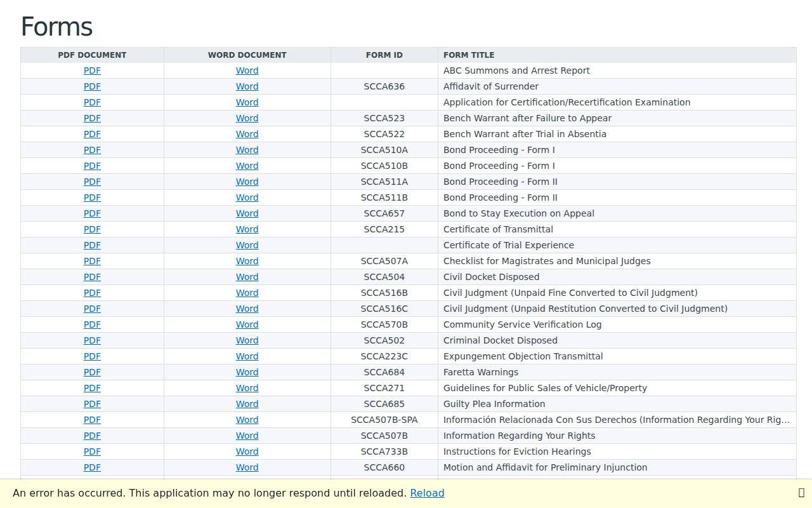Open PDF for Expungement Objection Transmittal
This screenshot has height=508, width=812.
click(92, 356)
